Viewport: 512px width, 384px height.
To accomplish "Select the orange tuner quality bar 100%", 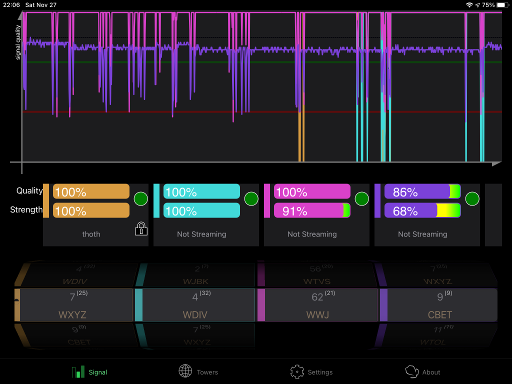I will (x=91, y=192).
